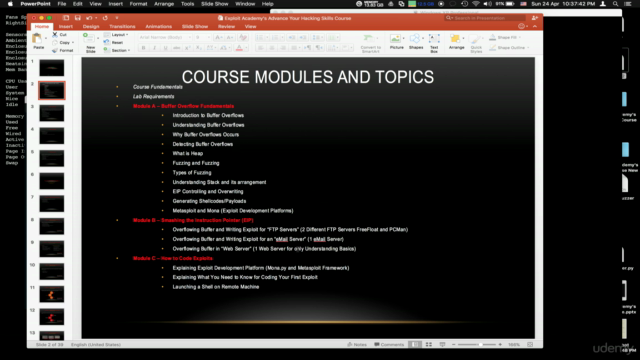Click the share person icon
This screenshot has height=360, width=640.
pyautogui.click(x=534, y=18)
